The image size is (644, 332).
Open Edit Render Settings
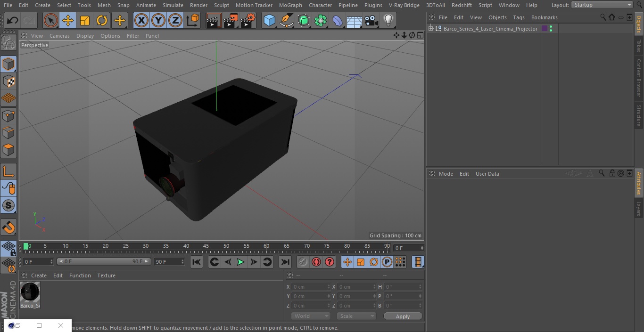click(x=248, y=20)
